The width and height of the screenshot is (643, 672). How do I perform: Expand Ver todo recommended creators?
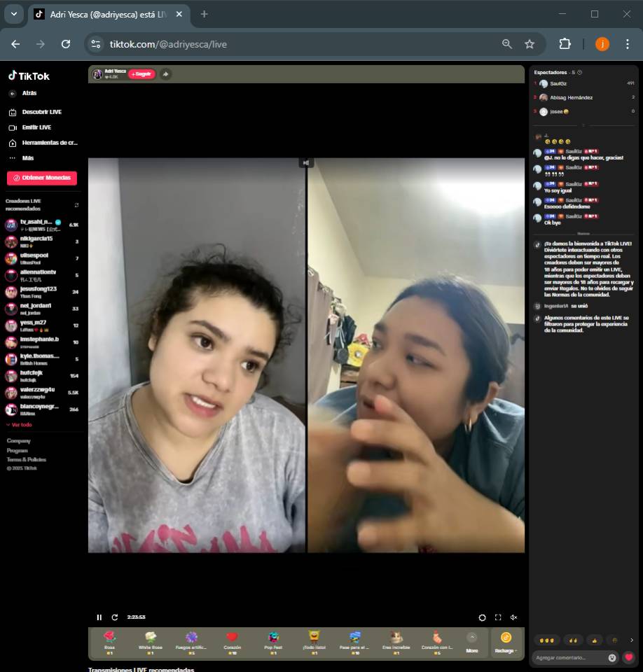(x=20, y=425)
